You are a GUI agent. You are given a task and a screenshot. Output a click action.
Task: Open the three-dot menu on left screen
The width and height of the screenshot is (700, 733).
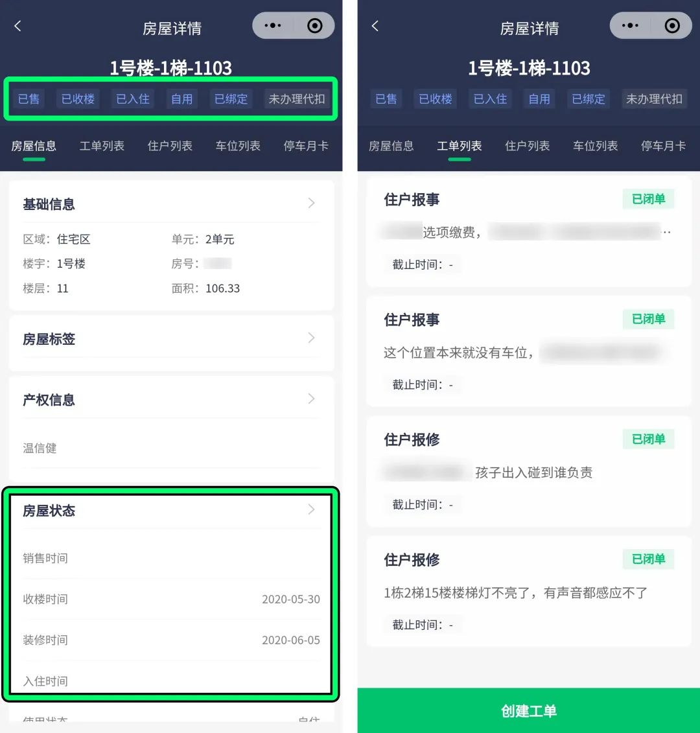coord(273,26)
